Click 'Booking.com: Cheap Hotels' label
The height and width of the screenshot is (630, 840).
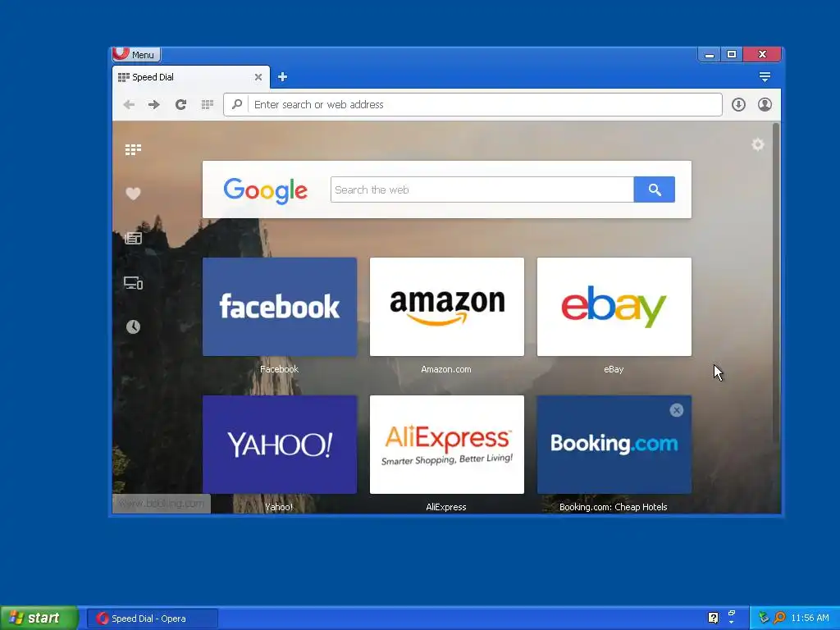pos(614,507)
